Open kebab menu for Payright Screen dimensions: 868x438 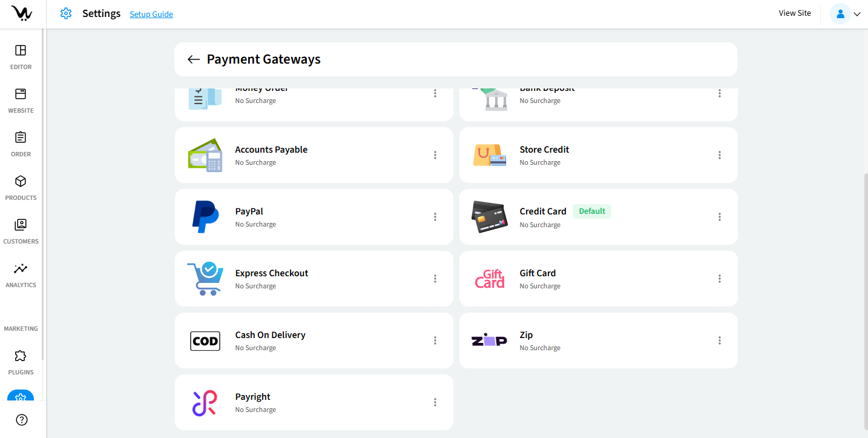point(435,402)
